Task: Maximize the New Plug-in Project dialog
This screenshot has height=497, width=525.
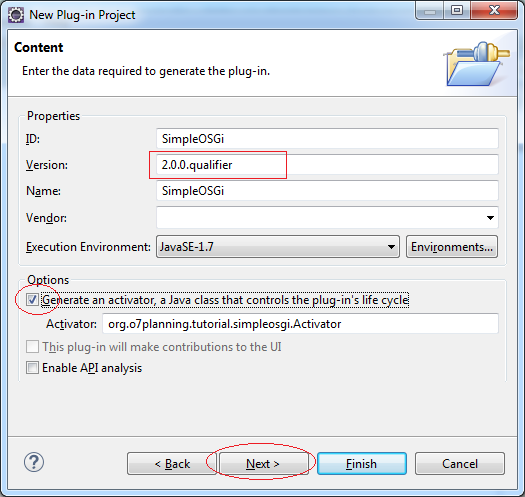Action: click(457, 11)
